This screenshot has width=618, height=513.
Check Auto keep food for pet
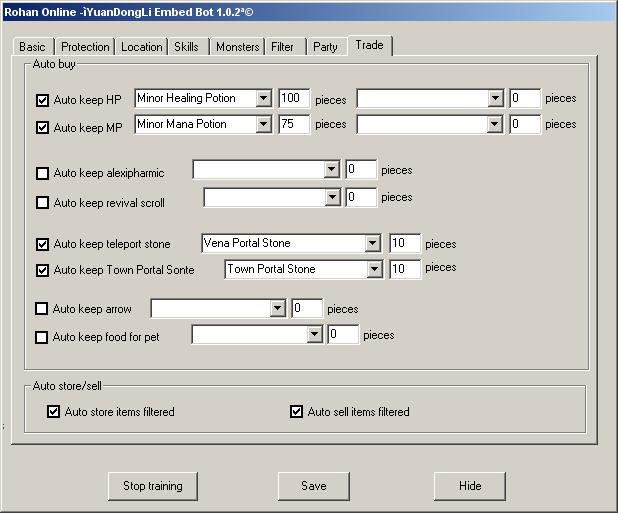pyautogui.click(x=41, y=337)
